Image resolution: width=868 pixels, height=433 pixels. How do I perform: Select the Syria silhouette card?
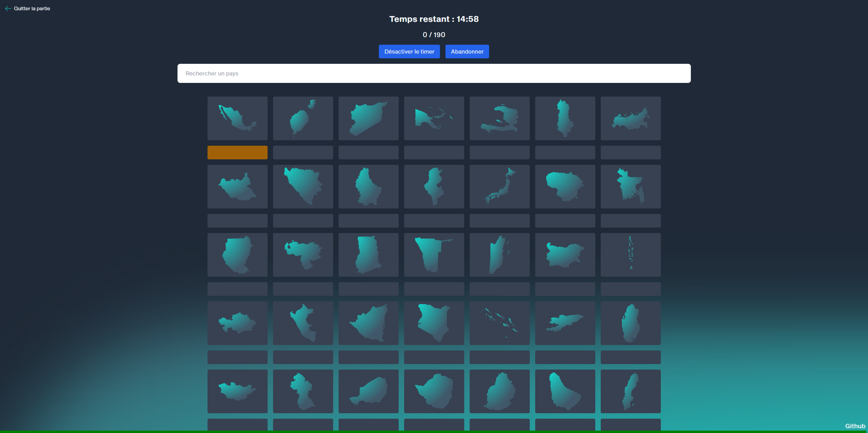(x=369, y=118)
